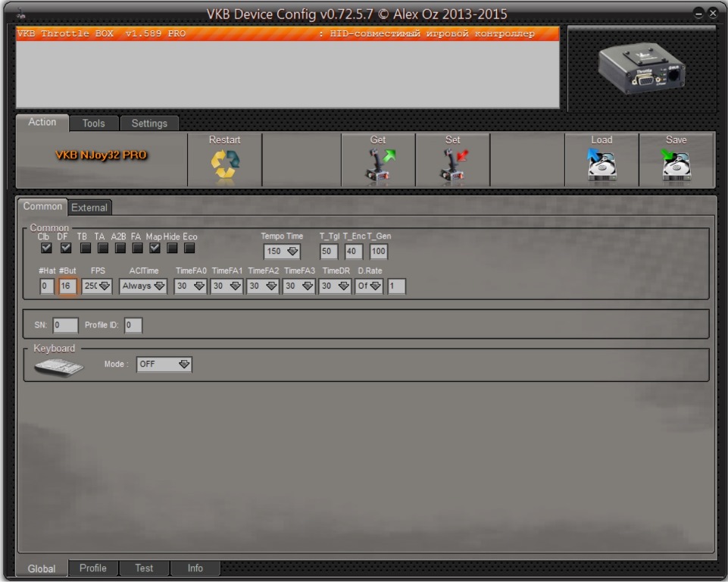Enable the Eco checkbox
Viewport: 728px width, 582px height.
[189, 248]
